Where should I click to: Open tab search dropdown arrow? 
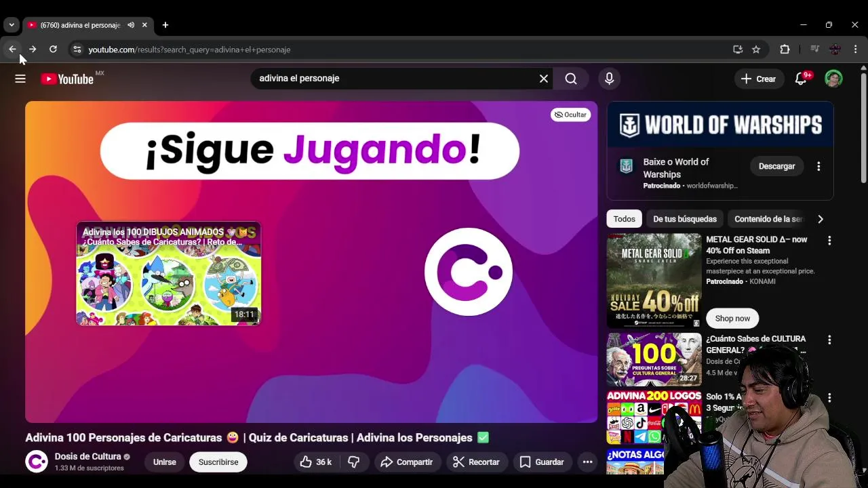click(x=12, y=25)
